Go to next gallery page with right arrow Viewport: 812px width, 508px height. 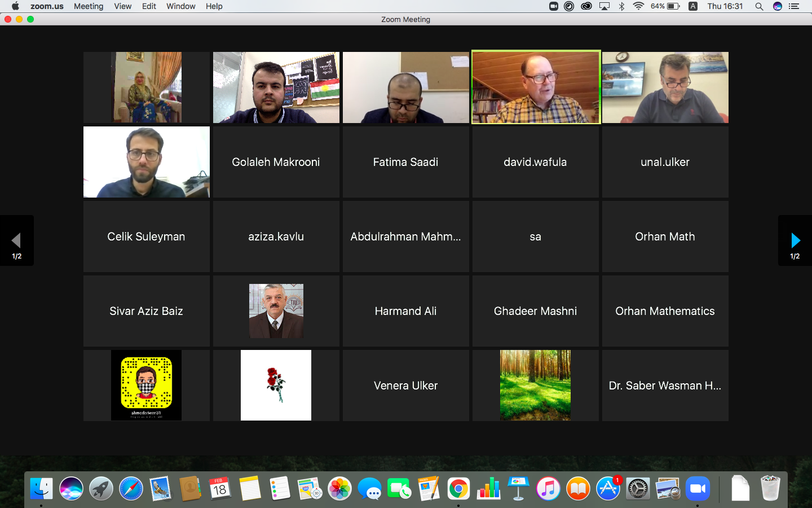pos(795,240)
